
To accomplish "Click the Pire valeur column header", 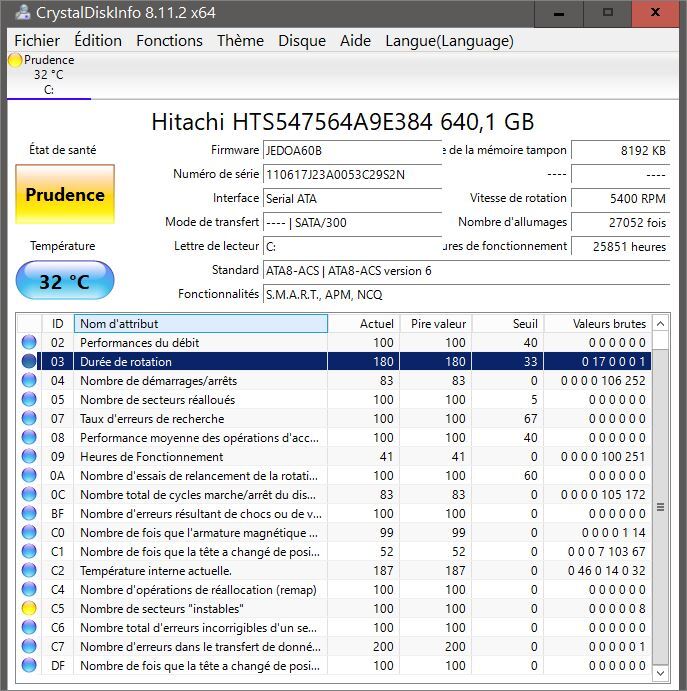I will (x=436, y=324).
